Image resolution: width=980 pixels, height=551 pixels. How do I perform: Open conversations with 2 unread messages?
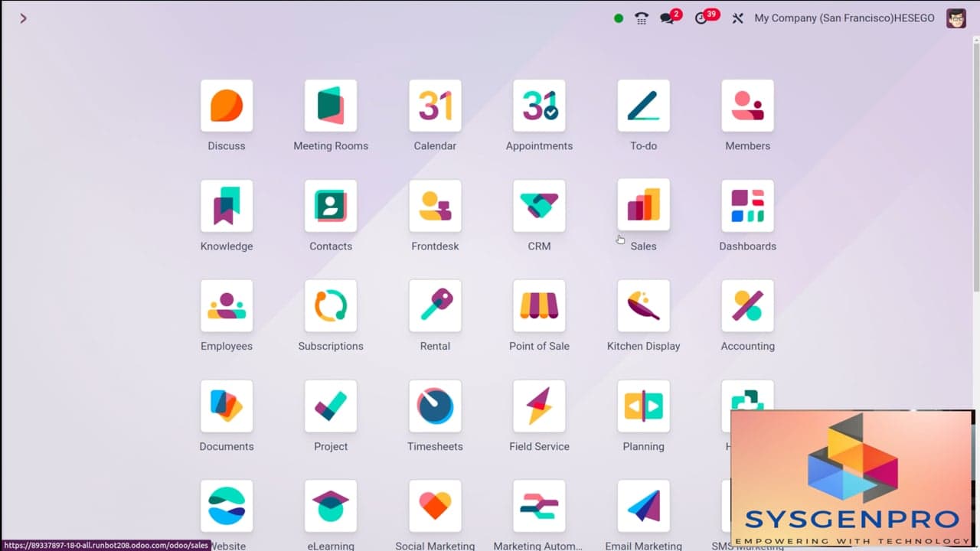tap(670, 17)
